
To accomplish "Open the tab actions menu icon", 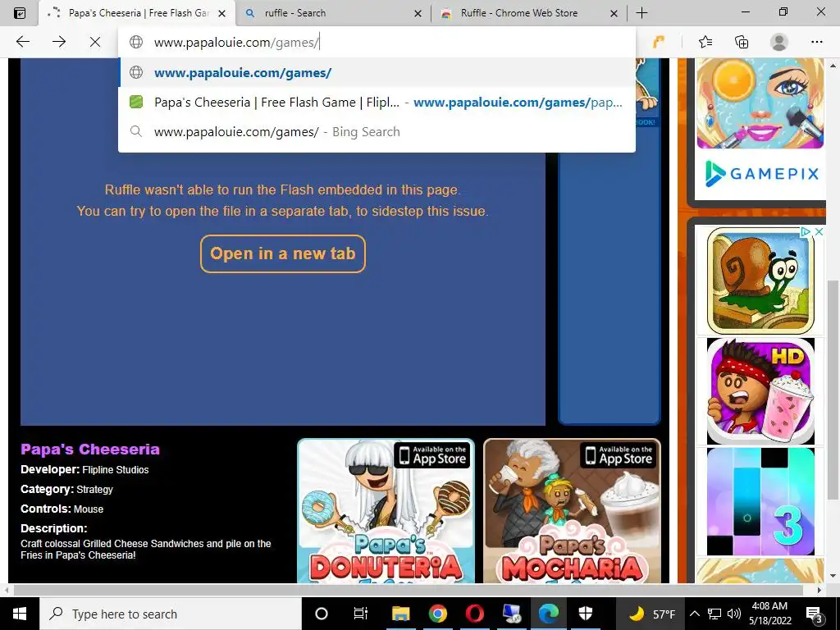I will (20, 13).
